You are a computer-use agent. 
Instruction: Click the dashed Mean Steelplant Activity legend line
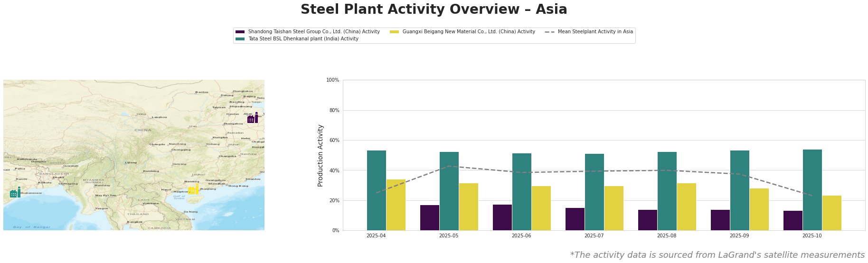pyautogui.click(x=550, y=32)
